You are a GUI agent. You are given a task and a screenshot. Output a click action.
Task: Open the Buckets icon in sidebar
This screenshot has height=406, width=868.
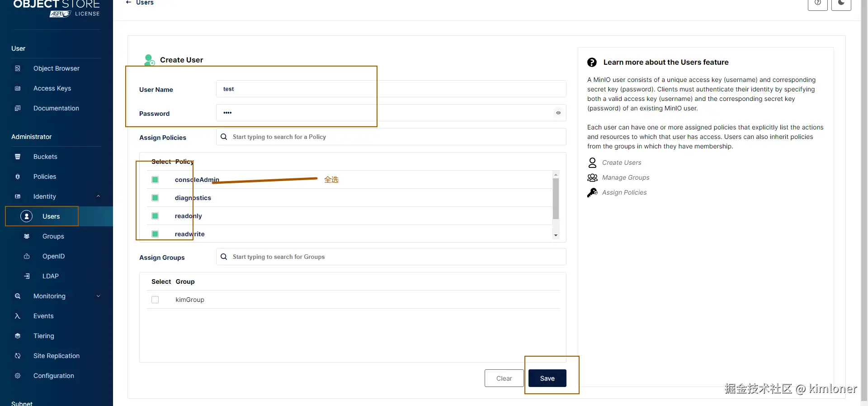[x=18, y=157]
